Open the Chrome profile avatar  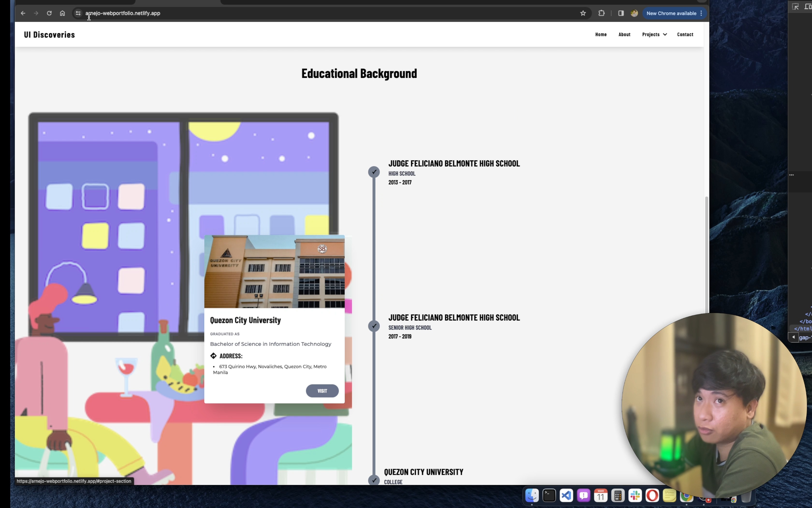(x=634, y=13)
